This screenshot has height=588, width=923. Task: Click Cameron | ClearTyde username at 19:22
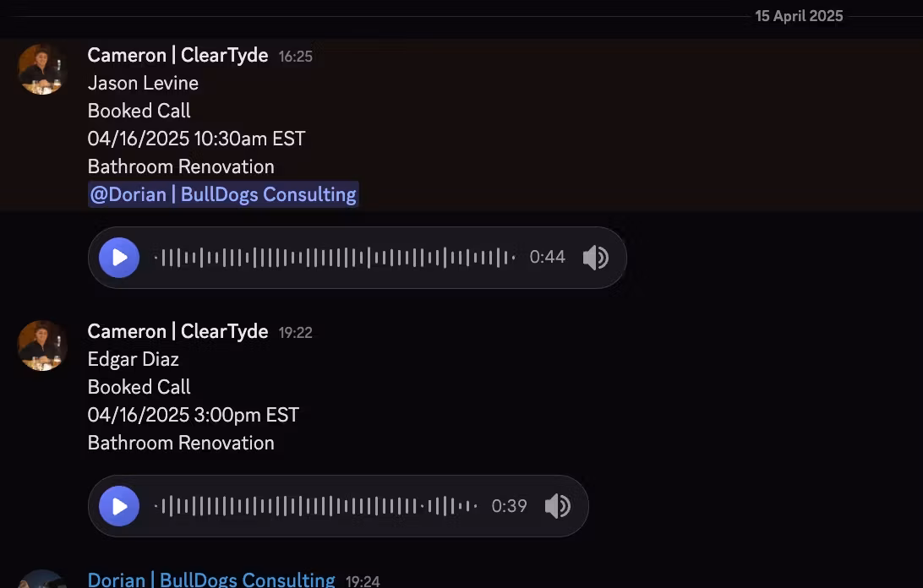pyautogui.click(x=177, y=332)
